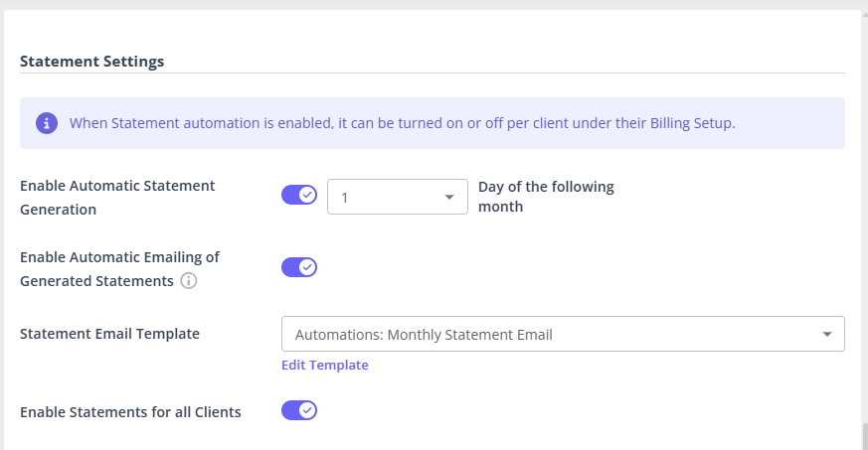Toggle Enable Statements for all Clients

coord(298,410)
